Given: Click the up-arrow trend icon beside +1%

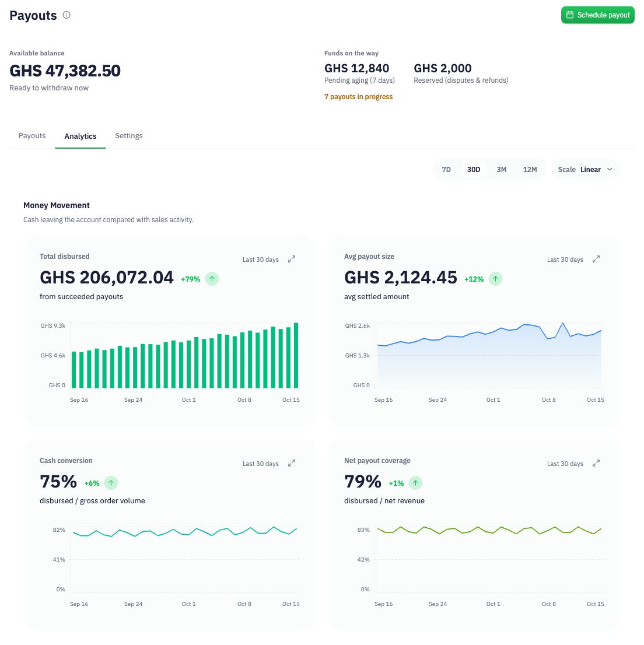Looking at the screenshot, I should 415,483.
